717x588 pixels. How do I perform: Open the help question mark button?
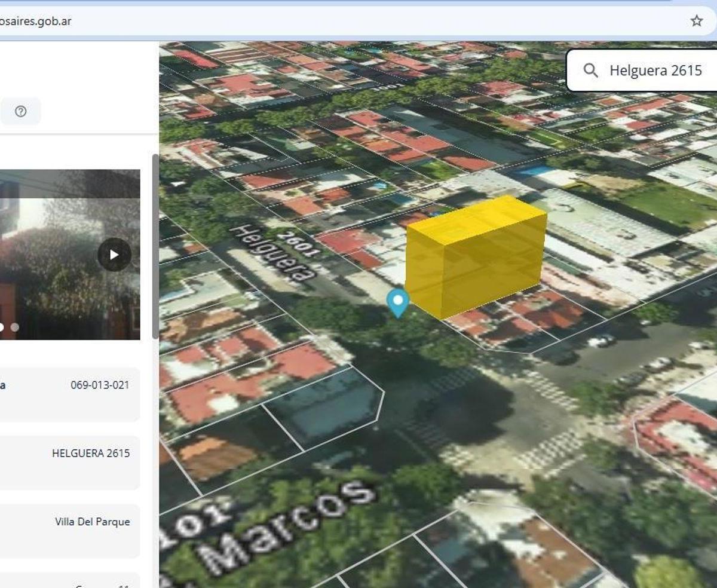(21, 111)
